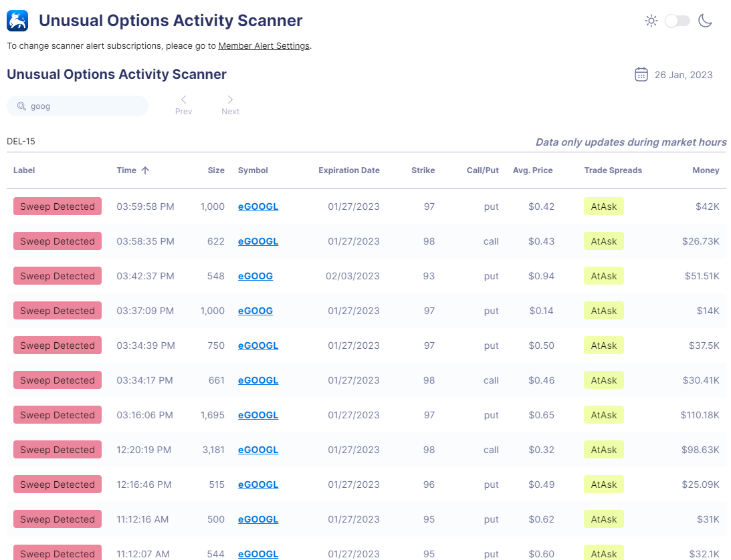Go to the Next page

(x=230, y=106)
